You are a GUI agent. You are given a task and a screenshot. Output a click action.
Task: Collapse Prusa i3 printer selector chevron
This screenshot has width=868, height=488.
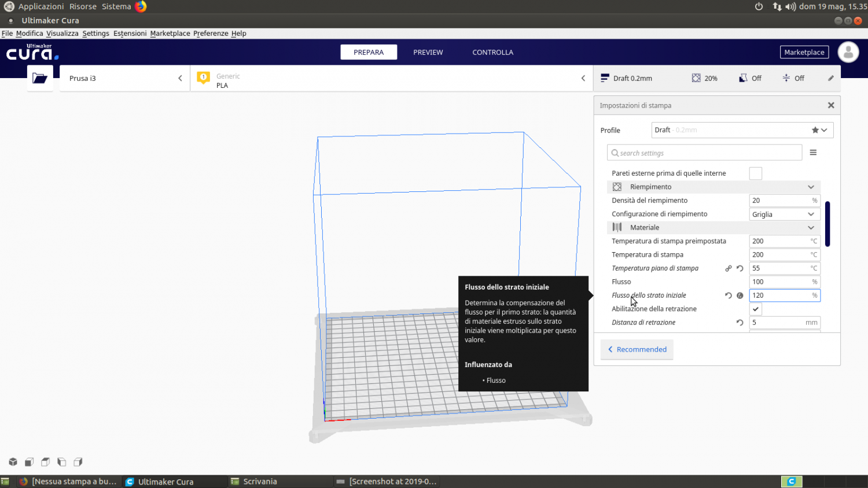pos(180,78)
